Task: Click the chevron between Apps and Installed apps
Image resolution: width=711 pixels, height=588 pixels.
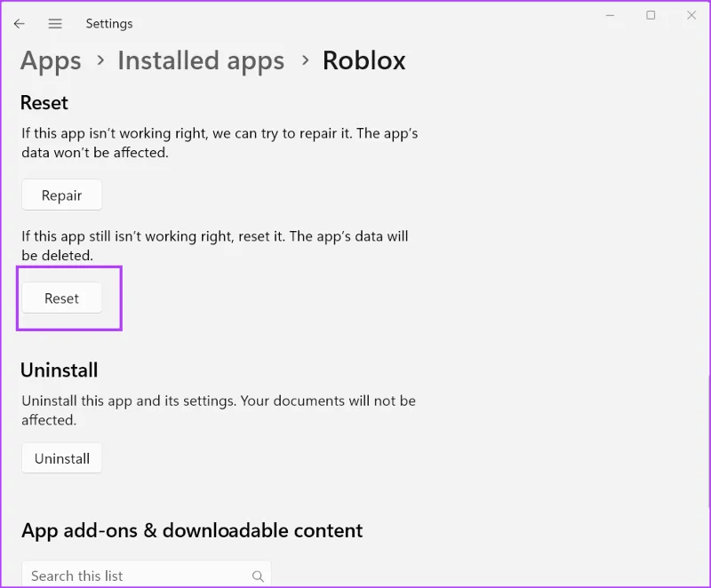Action: (100, 60)
